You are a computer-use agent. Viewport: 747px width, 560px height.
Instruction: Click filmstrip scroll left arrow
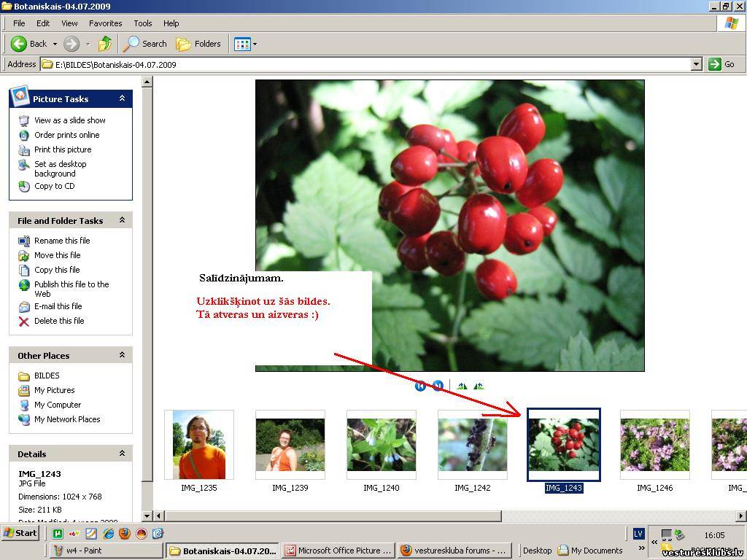[159, 516]
